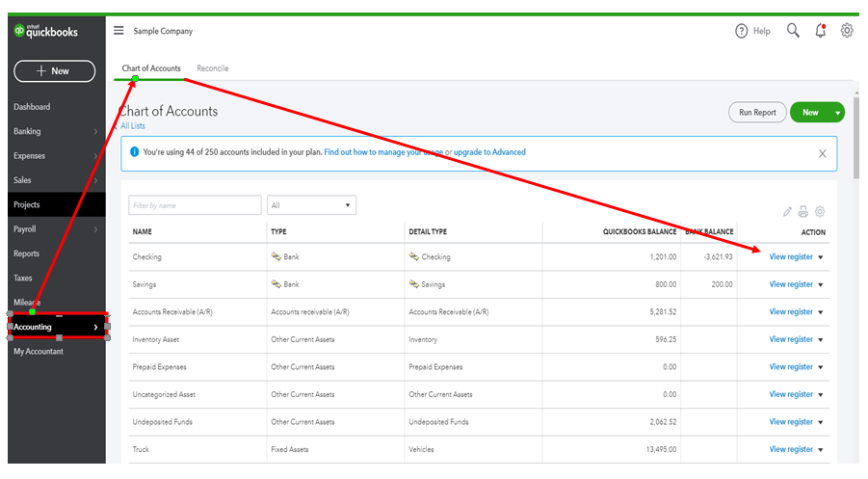View register for Accounts Receivable (A/R)
Screen dimensions: 868x479
point(791,311)
